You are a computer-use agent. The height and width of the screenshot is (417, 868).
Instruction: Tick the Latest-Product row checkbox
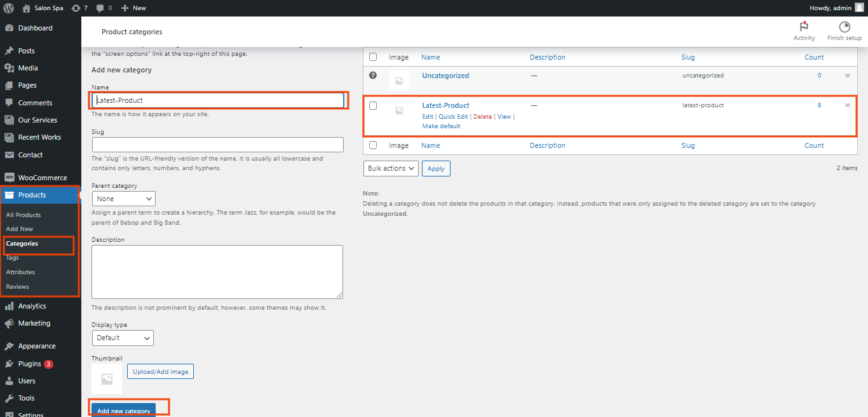click(x=373, y=105)
